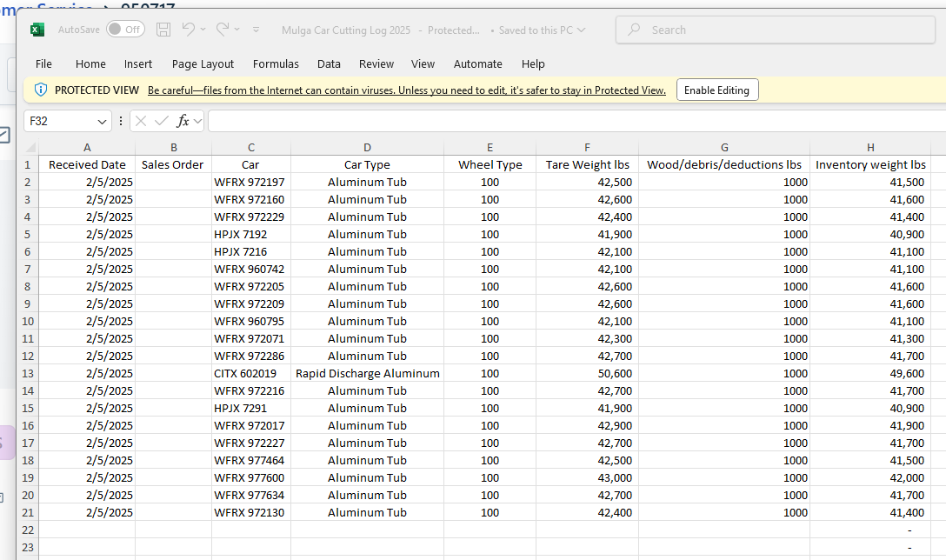
Task: Switch to the Data tab
Action: pyautogui.click(x=329, y=64)
